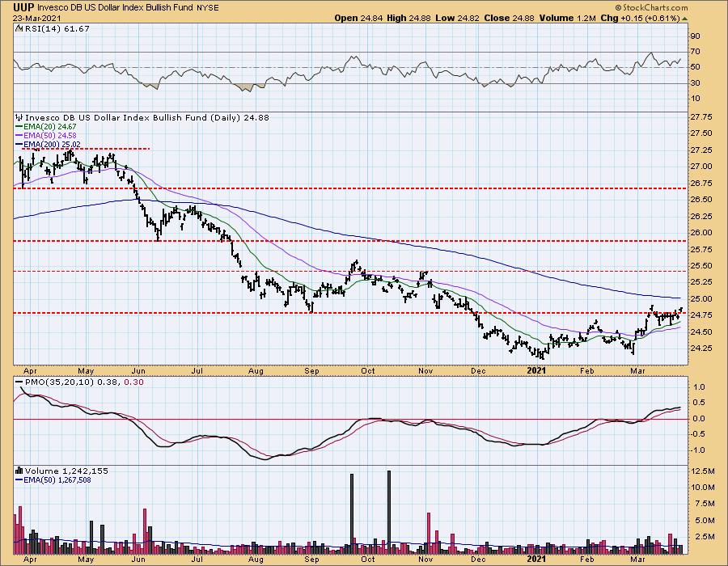The height and width of the screenshot is (566, 728).
Task: Click the navy EMA(200) legend line marker
Action: point(19,144)
